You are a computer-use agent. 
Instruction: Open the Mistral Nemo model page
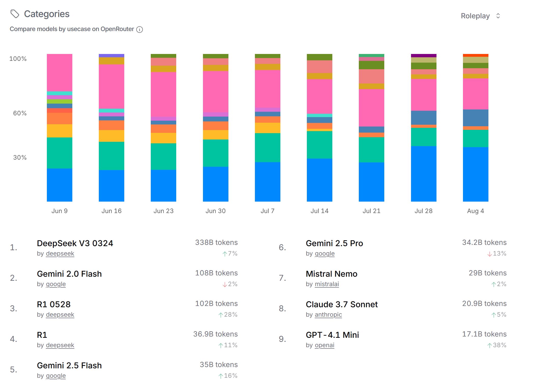[x=332, y=274]
